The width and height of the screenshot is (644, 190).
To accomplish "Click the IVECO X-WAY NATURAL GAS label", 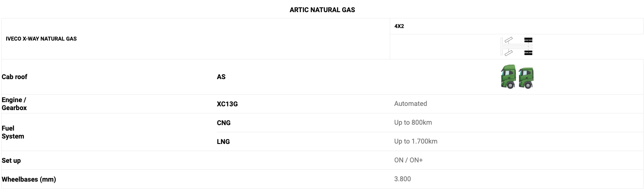I will [x=41, y=39].
